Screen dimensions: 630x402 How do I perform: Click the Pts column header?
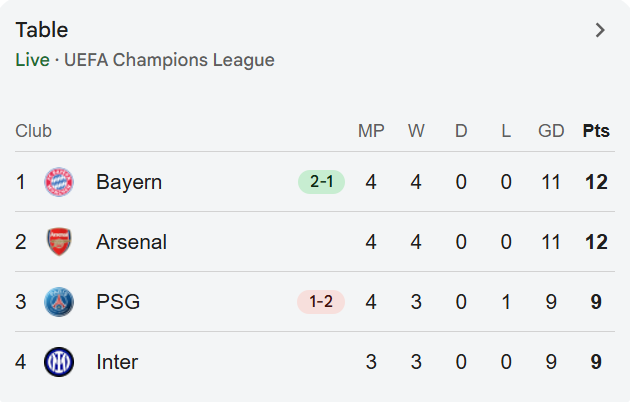pyautogui.click(x=596, y=131)
